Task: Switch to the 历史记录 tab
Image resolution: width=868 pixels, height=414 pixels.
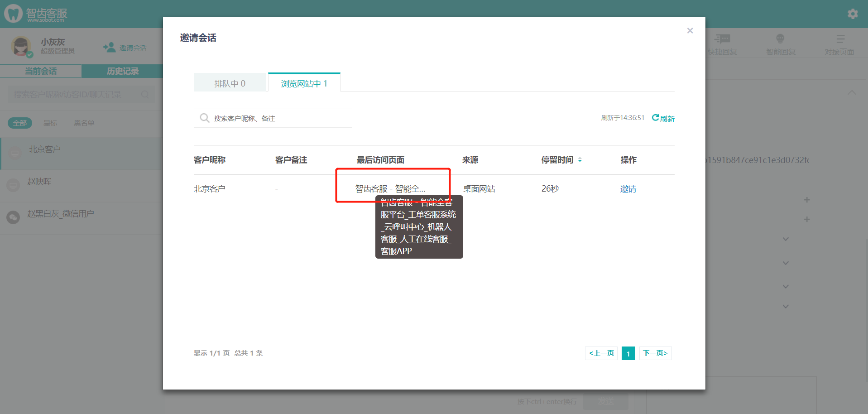Action: pyautogui.click(x=122, y=71)
